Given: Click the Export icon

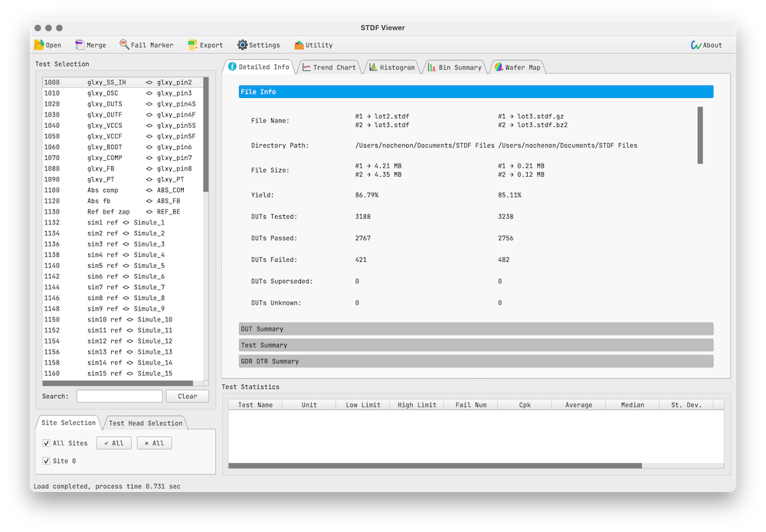Looking at the screenshot, I should 192,45.
